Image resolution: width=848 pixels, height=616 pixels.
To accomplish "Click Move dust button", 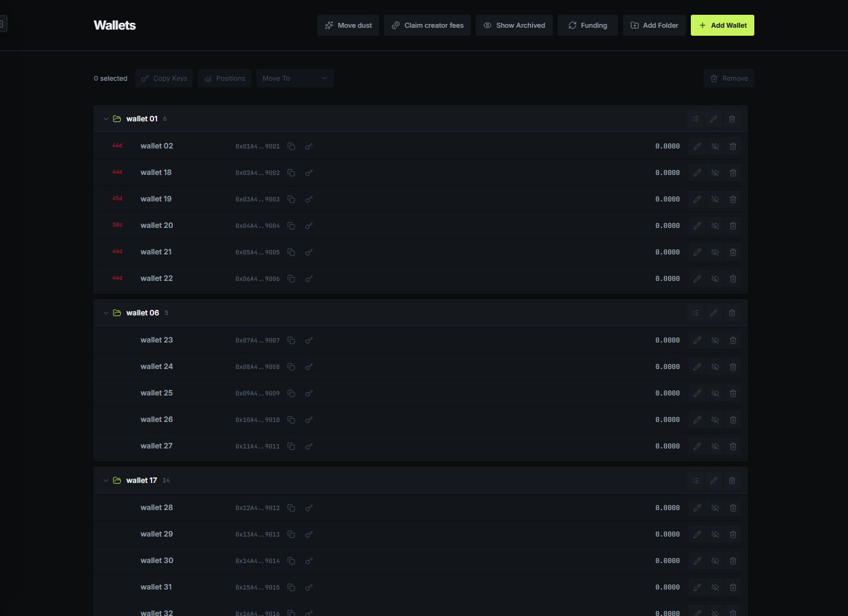I will 348,25.
